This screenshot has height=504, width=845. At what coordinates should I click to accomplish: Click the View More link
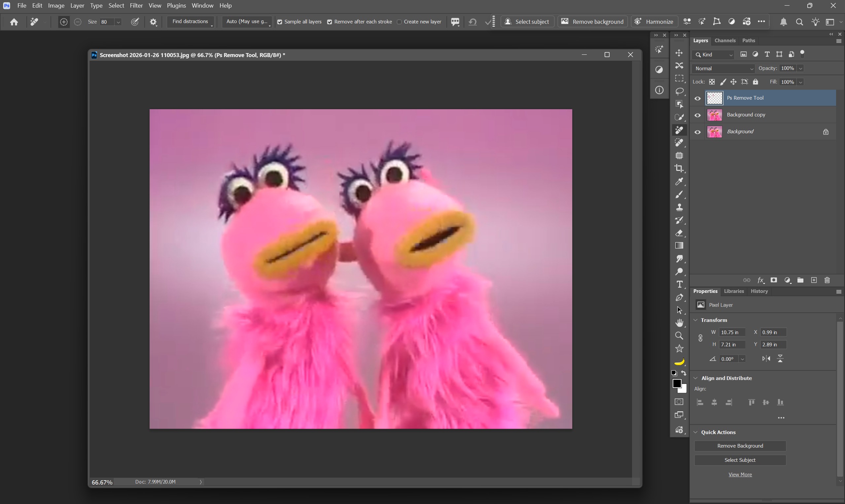740,474
